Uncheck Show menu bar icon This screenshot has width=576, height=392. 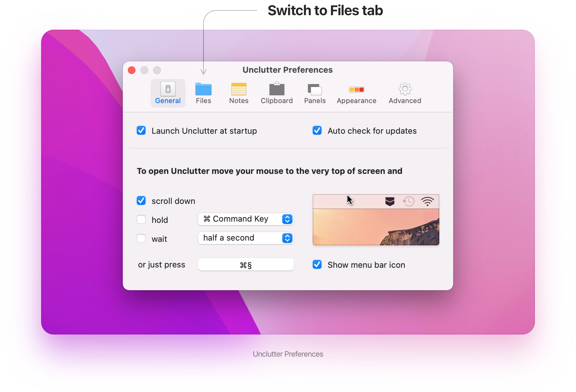(317, 264)
